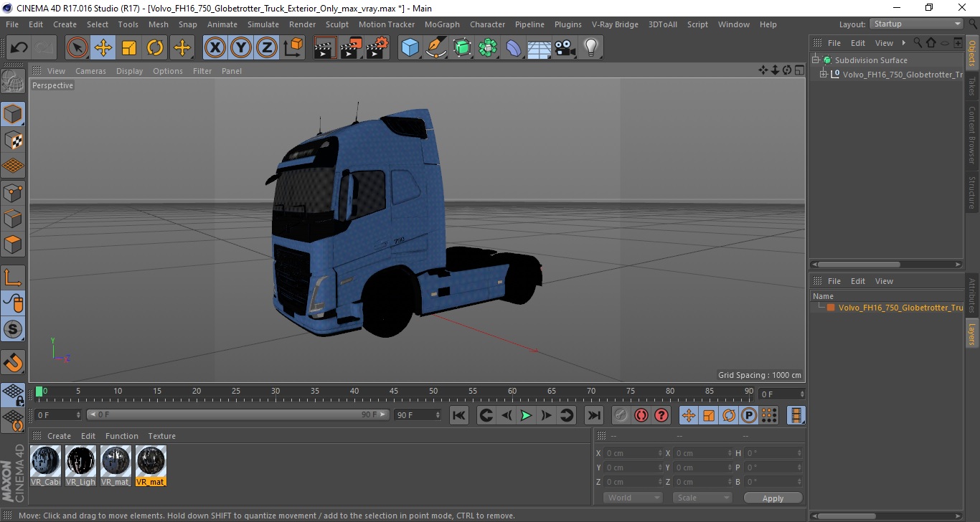Click the Redo arrow icon
The width and height of the screenshot is (980, 522).
44,48
